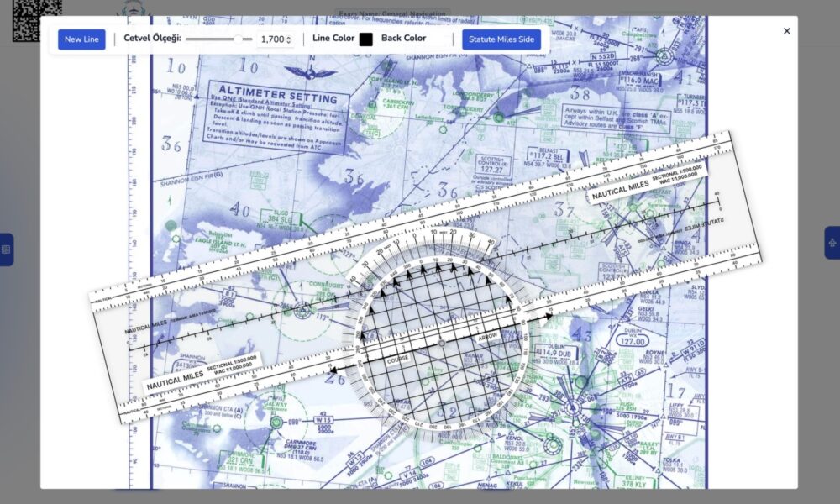Close the chart dialog with X

pos(786,31)
